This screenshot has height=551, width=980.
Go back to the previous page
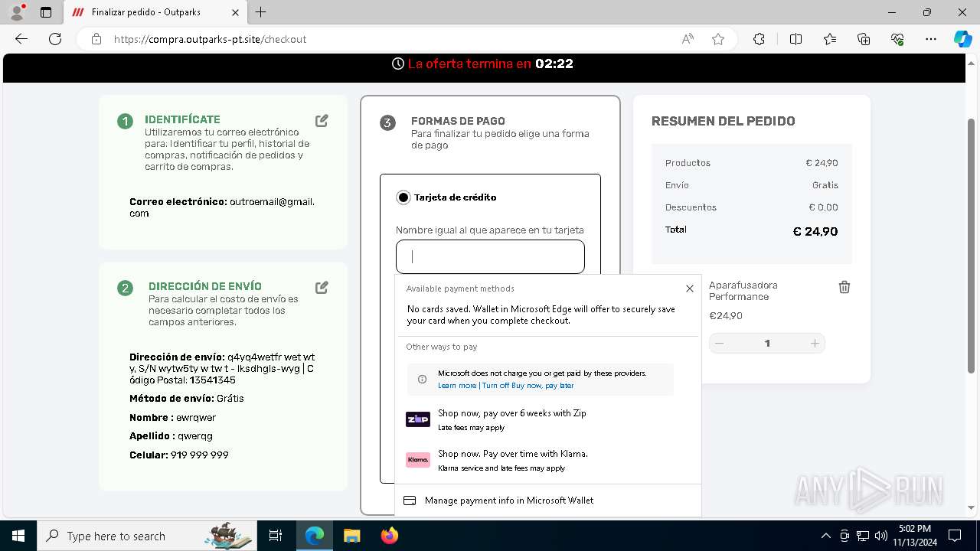tap(21, 39)
